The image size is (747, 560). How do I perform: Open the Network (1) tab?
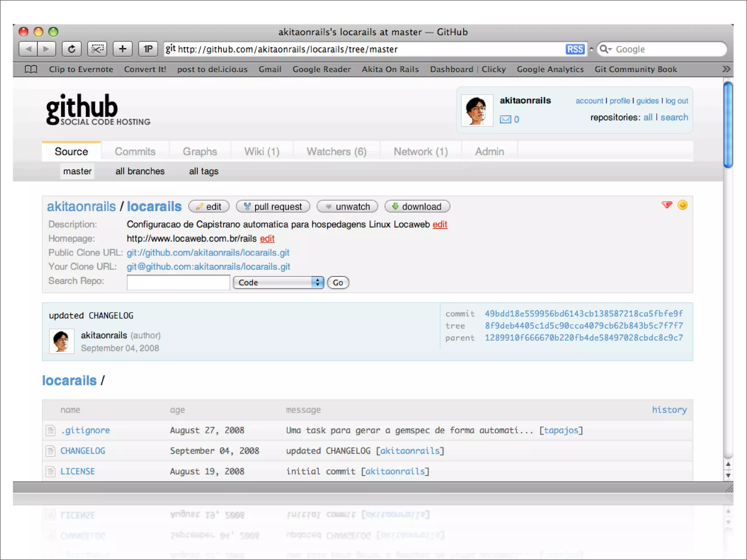421,152
